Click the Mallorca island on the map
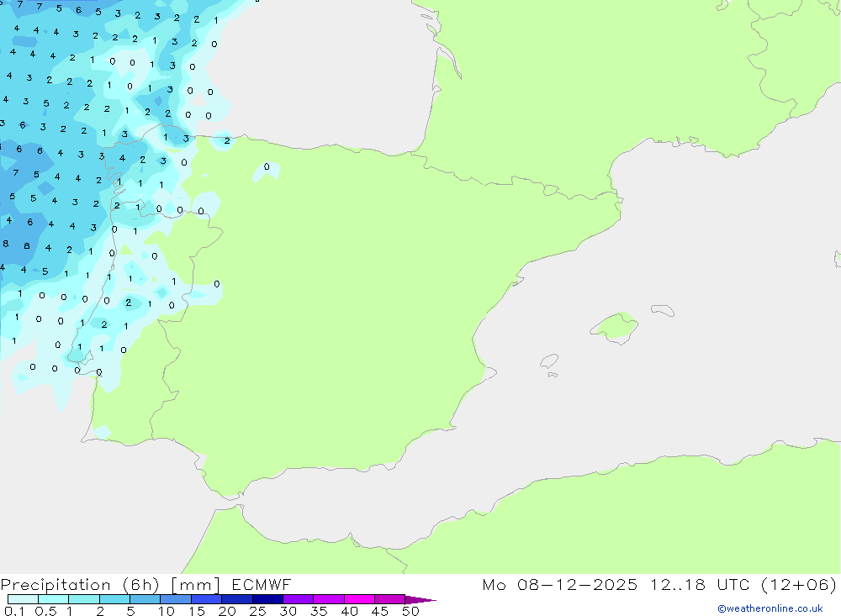The height and width of the screenshot is (616, 841). pyautogui.click(x=615, y=328)
